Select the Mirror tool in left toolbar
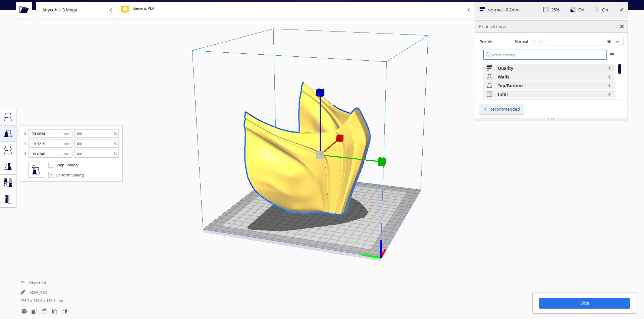The image size is (644, 319). (8, 166)
